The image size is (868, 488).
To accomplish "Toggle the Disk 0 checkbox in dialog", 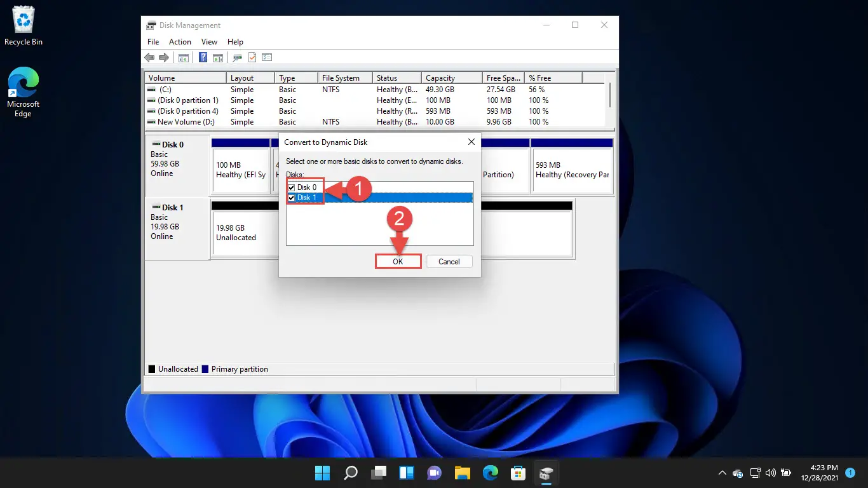I will 292,187.
